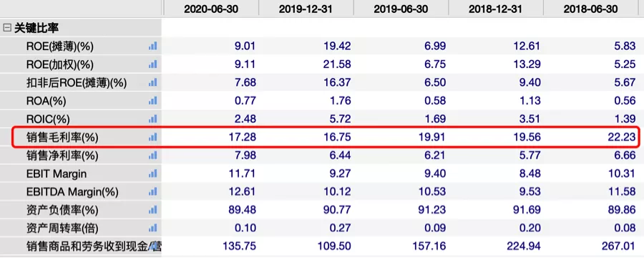Select the EBIT Margin row label
644x258 pixels.
coord(57,173)
